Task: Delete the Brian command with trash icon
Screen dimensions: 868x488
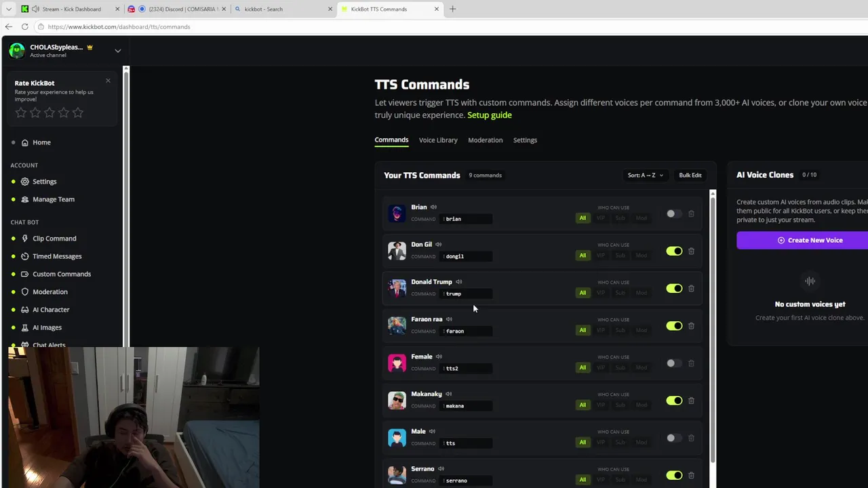Action: (x=691, y=213)
